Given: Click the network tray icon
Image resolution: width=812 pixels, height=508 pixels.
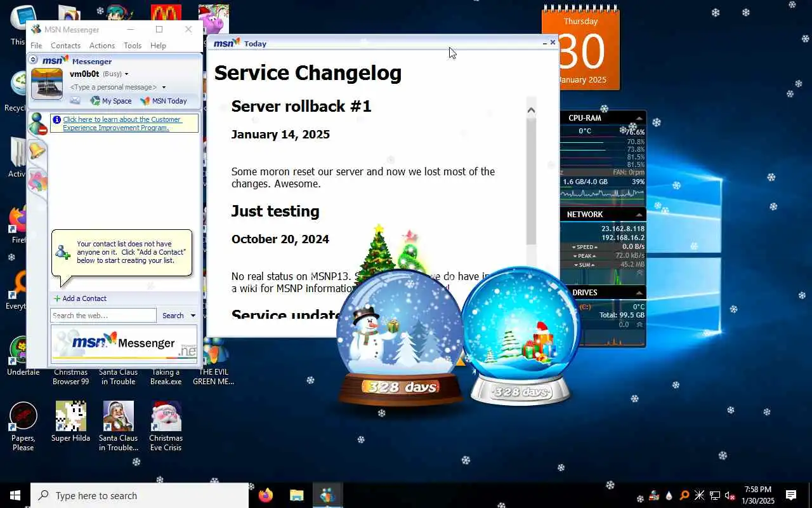Looking at the screenshot, I should pyautogui.click(x=715, y=495).
